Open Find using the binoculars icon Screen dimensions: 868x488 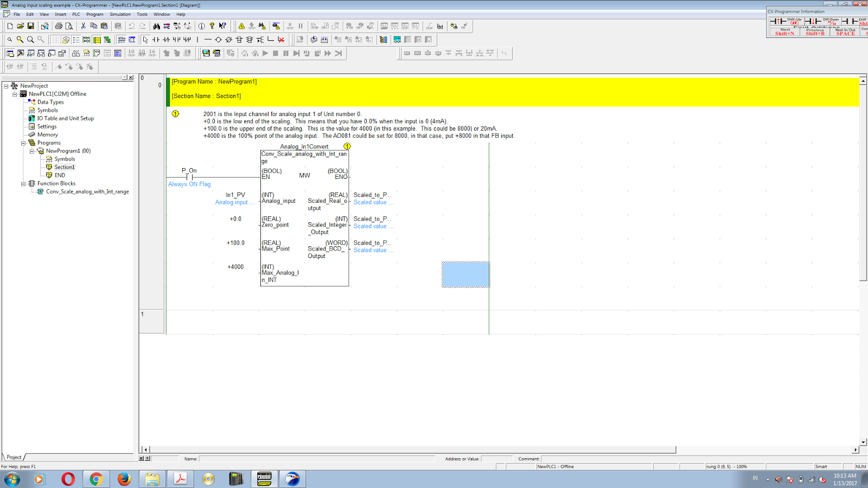(x=156, y=26)
